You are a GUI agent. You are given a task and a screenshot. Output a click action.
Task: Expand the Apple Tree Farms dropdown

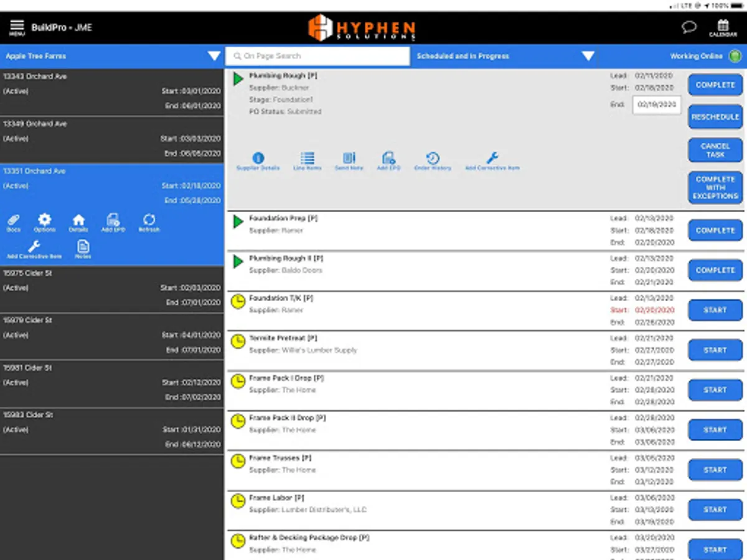pos(214,56)
